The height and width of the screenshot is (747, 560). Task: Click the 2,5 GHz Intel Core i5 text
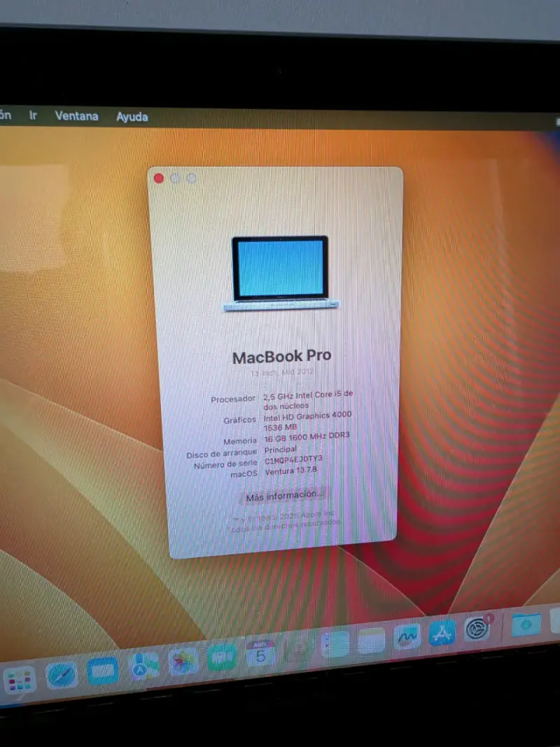(x=308, y=396)
